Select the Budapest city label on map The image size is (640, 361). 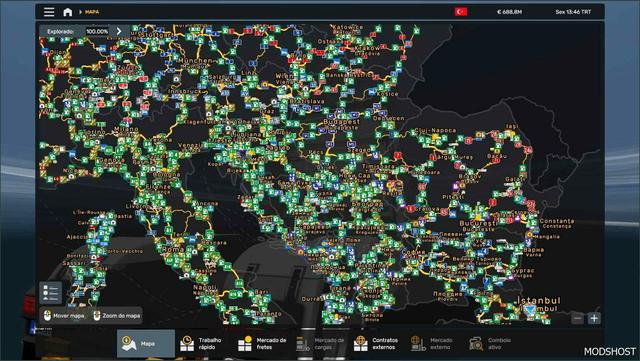pyautogui.click(x=342, y=122)
